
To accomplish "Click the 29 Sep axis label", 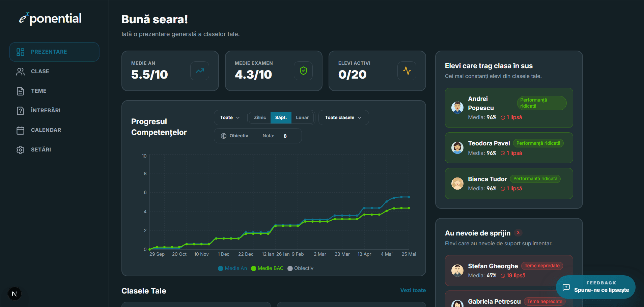I will (157, 254).
